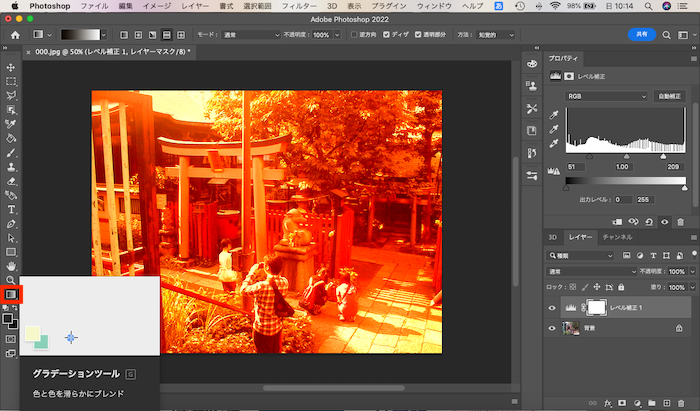Enable the 逆方向 reverse checkbox
Viewport: 700px width, 411px height.
(354, 35)
